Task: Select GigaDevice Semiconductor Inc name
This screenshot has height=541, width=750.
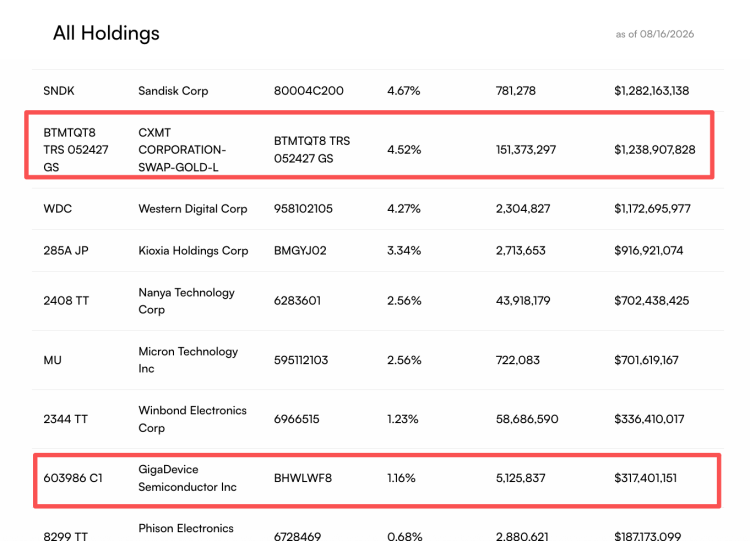Action: tap(188, 478)
